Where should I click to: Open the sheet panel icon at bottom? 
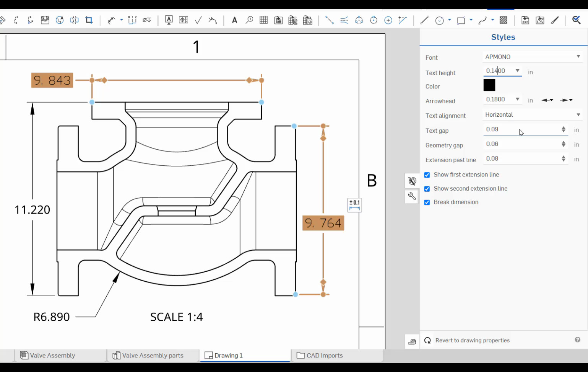coord(412,341)
